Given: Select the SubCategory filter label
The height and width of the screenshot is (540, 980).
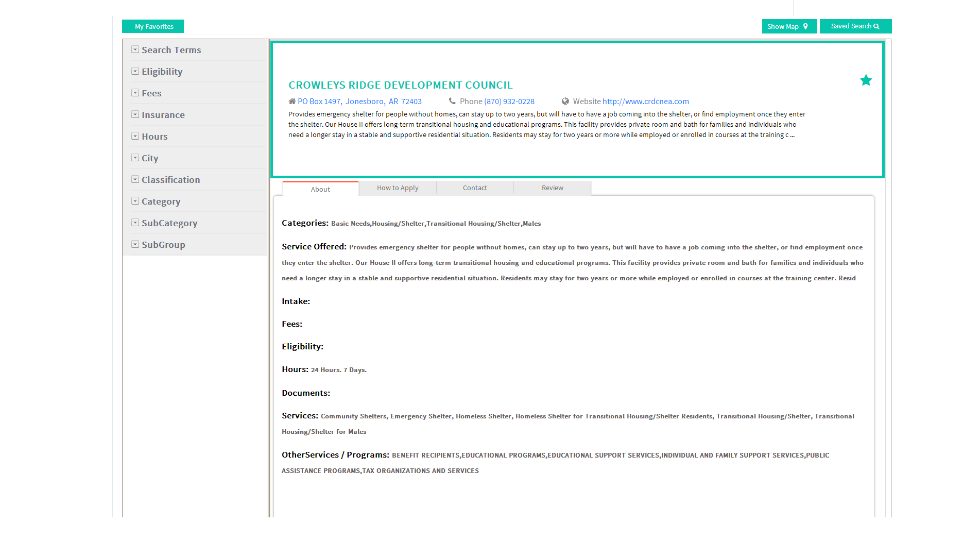Looking at the screenshot, I should coord(169,223).
